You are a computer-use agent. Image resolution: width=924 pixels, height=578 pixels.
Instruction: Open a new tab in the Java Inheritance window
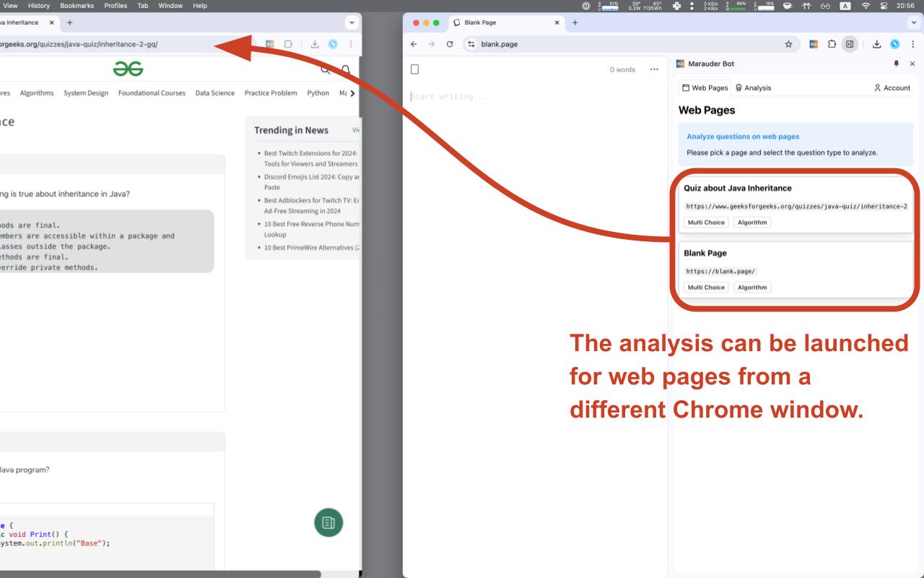point(69,22)
